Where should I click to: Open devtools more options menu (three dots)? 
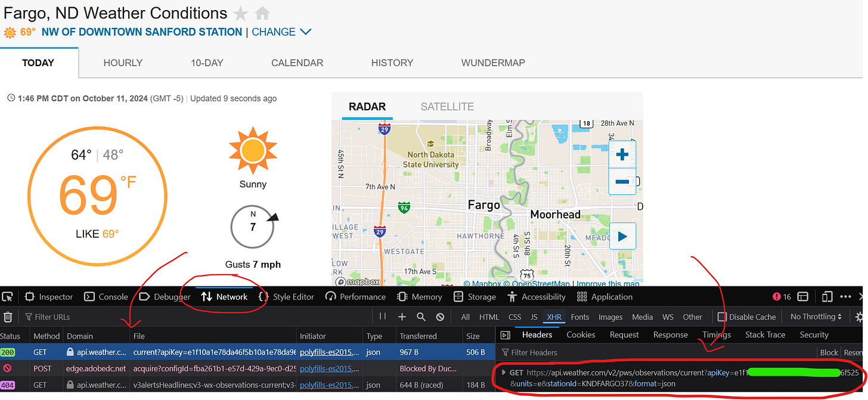(x=846, y=297)
